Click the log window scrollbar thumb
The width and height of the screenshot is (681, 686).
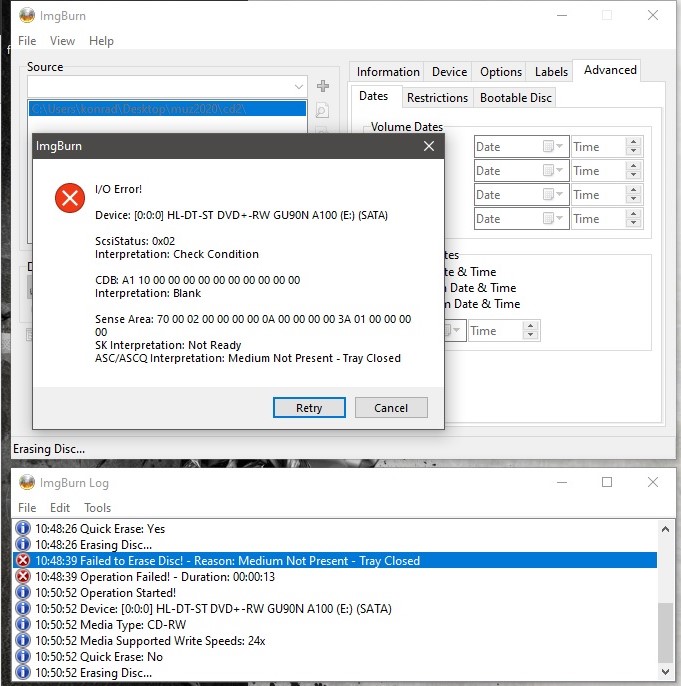[665, 633]
